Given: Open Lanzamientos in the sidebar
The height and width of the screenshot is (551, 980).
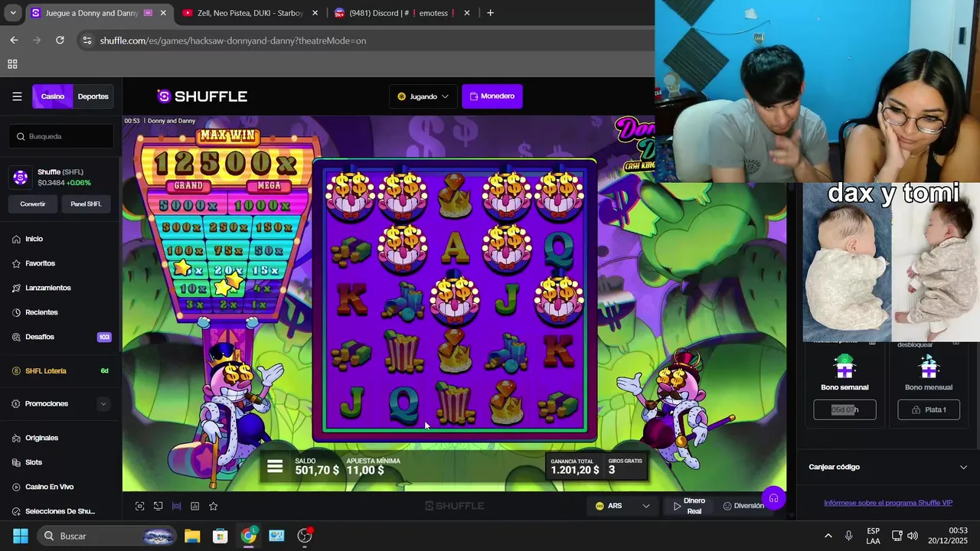Looking at the screenshot, I should (47, 288).
